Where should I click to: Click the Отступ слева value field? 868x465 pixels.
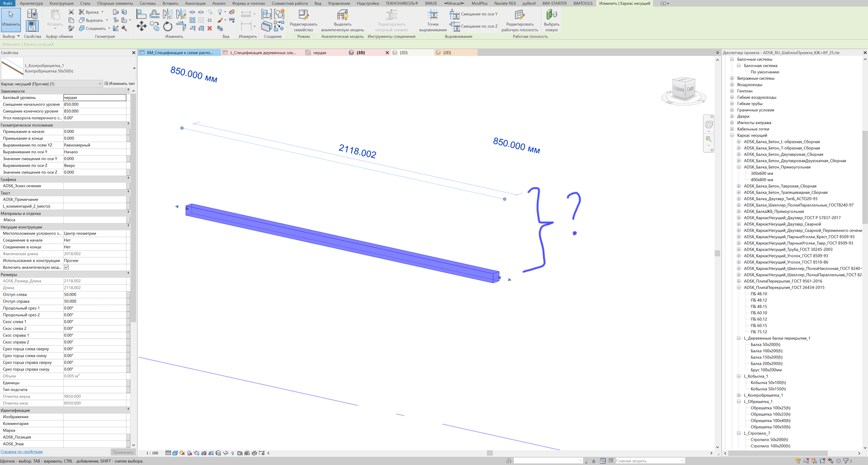pyautogui.click(x=95, y=294)
